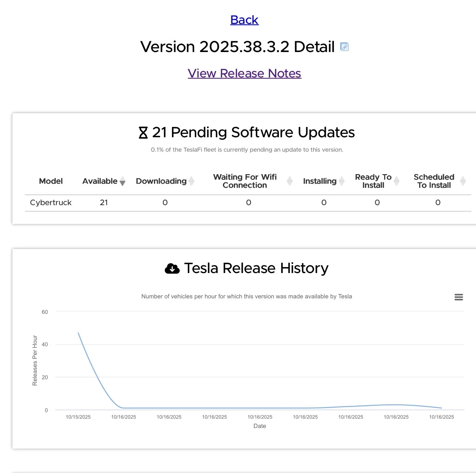The height and width of the screenshot is (473, 476).
Task: Select the Cybertruck row label
Action: pos(51,203)
